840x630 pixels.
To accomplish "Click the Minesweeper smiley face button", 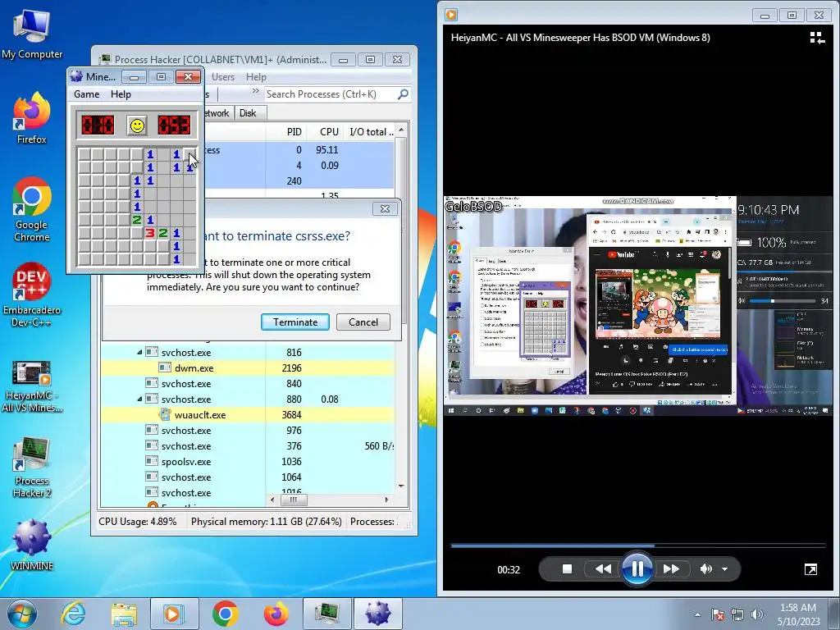I will (137, 126).
